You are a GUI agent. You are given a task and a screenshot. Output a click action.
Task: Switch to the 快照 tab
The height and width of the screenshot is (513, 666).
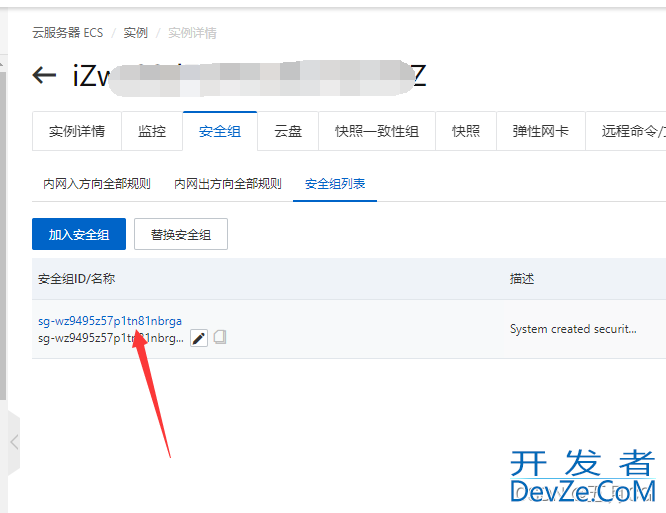(466, 131)
